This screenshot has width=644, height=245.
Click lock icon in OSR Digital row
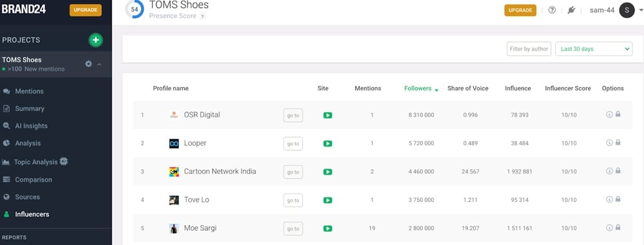pos(618,114)
